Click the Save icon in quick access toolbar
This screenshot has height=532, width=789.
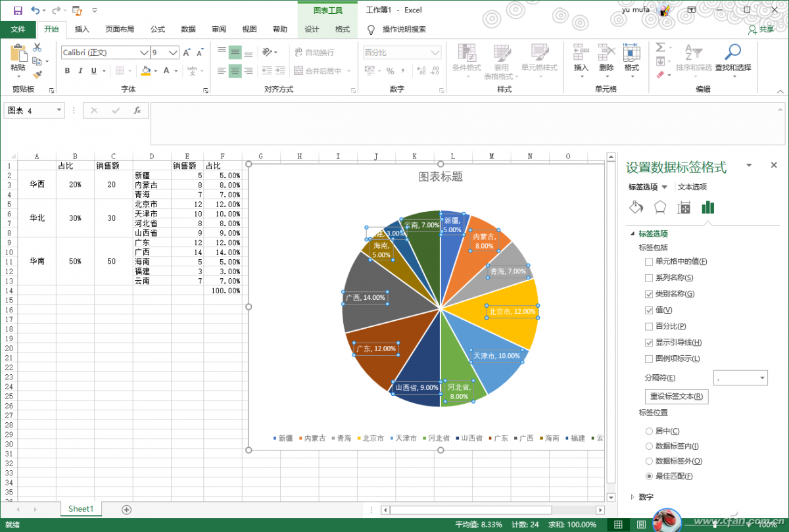pos(18,11)
